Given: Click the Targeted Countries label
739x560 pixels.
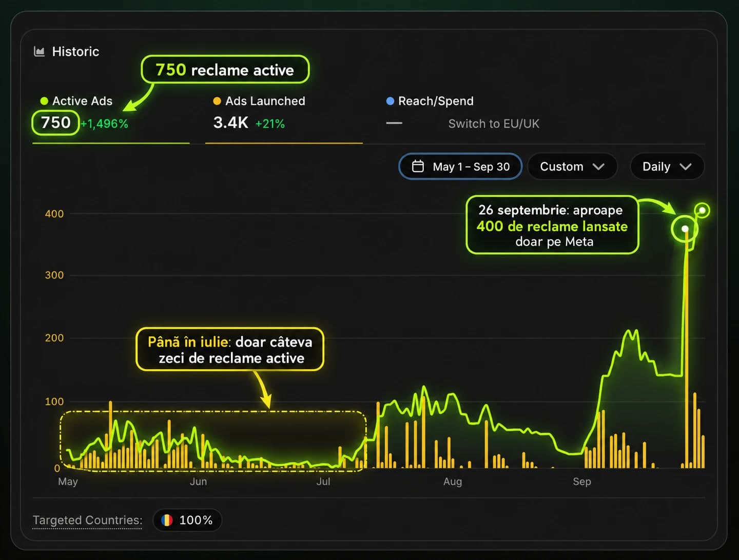Looking at the screenshot, I should click(87, 520).
